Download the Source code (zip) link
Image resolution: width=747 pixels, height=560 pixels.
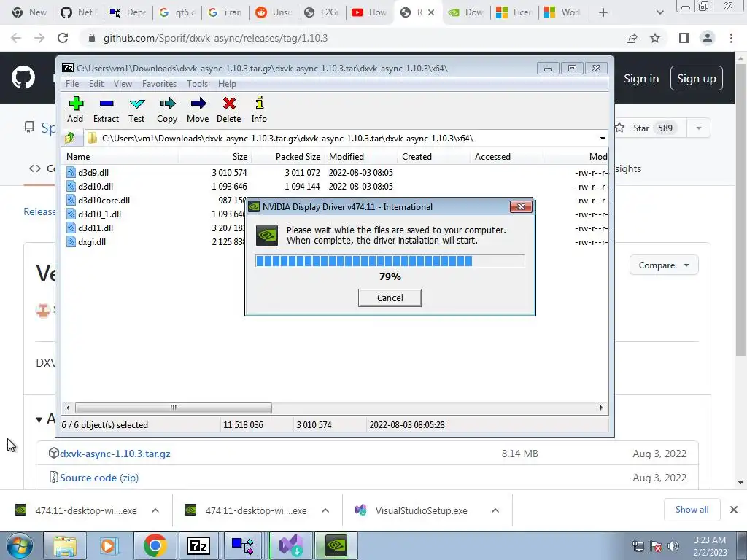coord(99,478)
